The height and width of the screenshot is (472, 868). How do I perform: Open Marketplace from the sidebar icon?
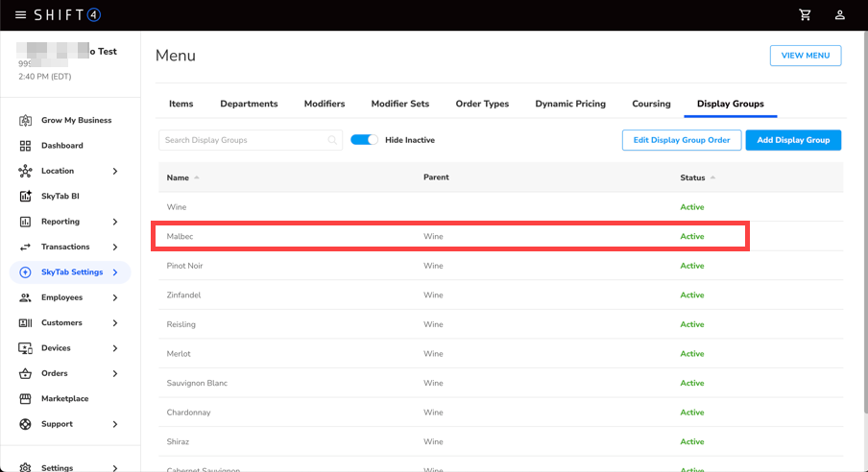tap(25, 399)
